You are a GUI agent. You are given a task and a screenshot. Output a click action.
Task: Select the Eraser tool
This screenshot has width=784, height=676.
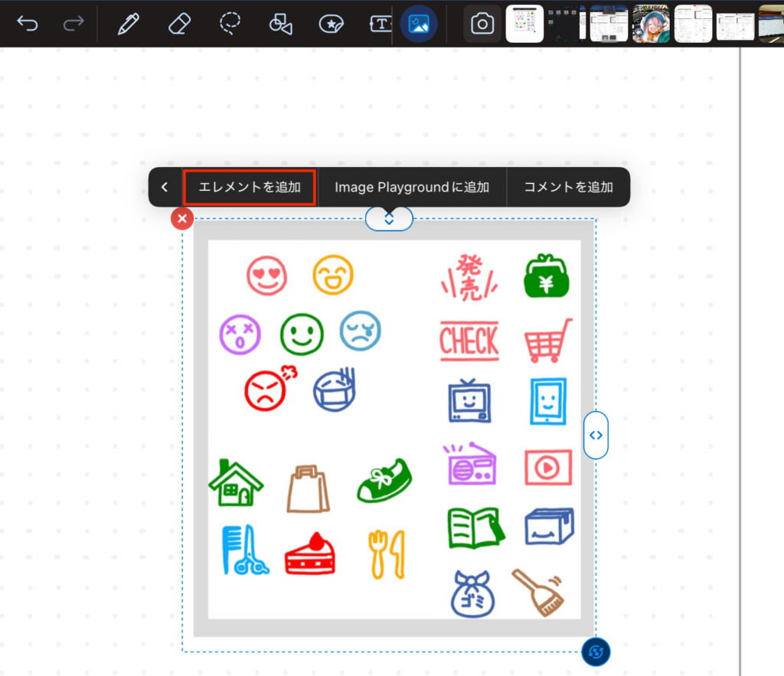point(177,24)
